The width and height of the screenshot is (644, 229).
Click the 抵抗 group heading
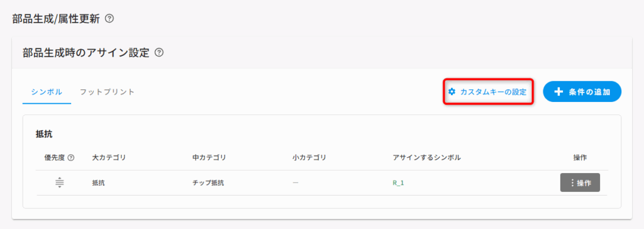pyautogui.click(x=45, y=133)
